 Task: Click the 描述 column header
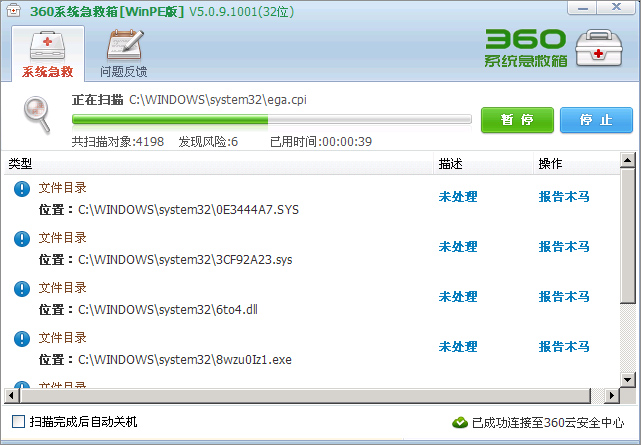(484, 164)
